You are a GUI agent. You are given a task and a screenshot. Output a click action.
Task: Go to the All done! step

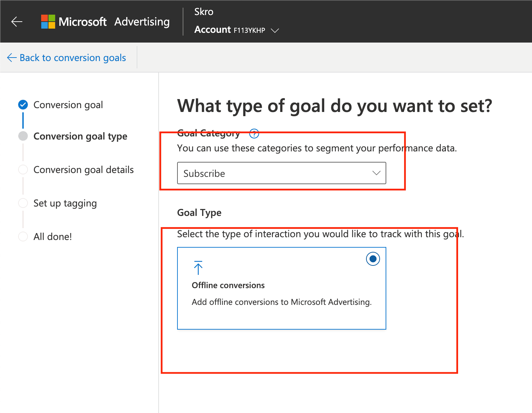[x=53, y=236]
